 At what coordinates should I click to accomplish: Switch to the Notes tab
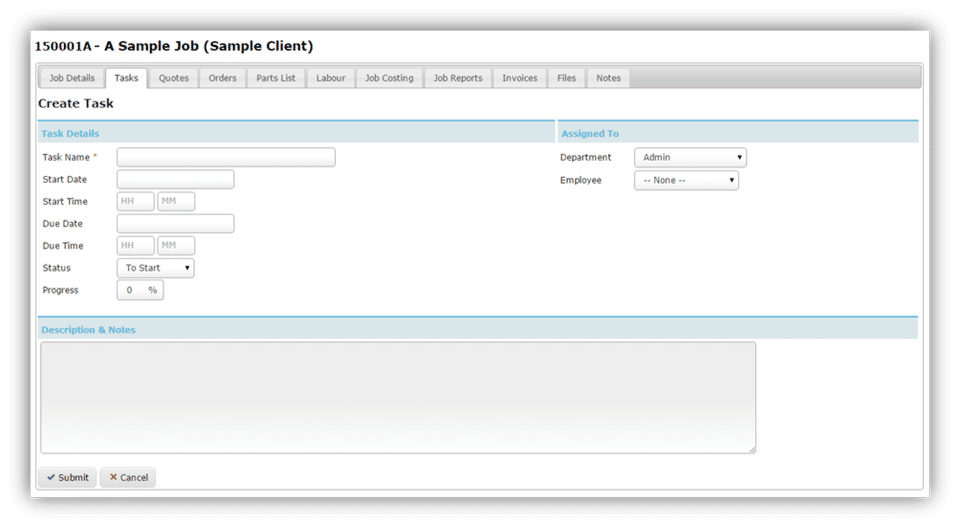coord(609,78)
